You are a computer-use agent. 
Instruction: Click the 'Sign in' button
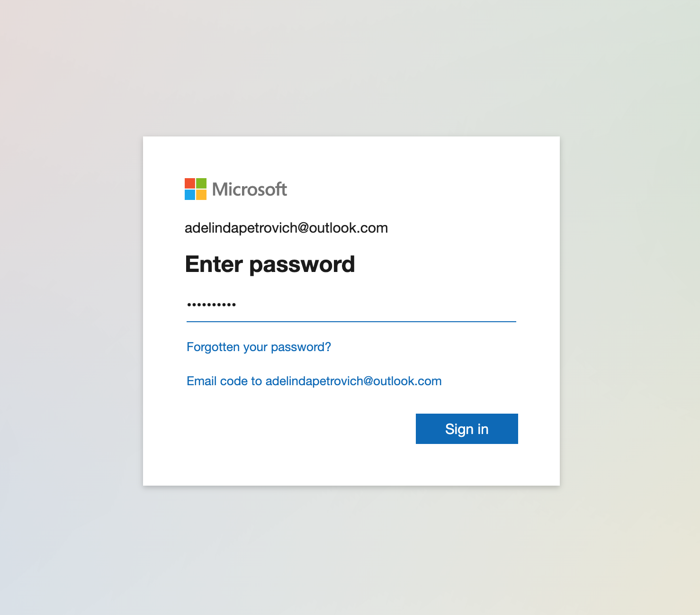467,429
